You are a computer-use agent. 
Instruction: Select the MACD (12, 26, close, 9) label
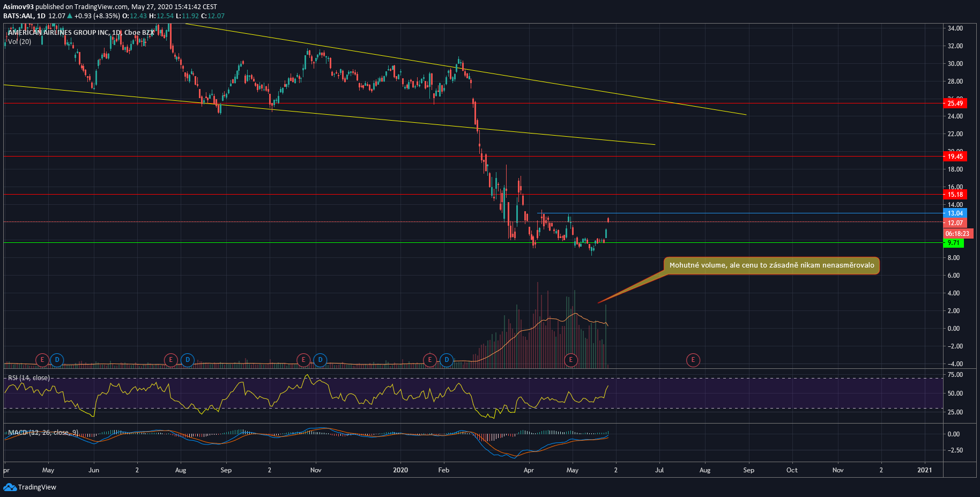pyautogui.click(x=43, y=433)
